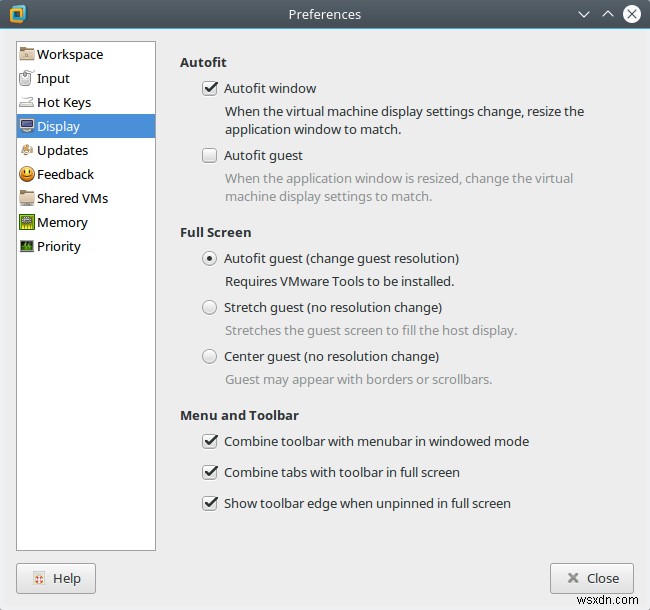Image resolution: width=650 pixels, height=610 pixels.
Task: Open the Memory preferences page
Action: pyautogui.click(x=86, y=223)
